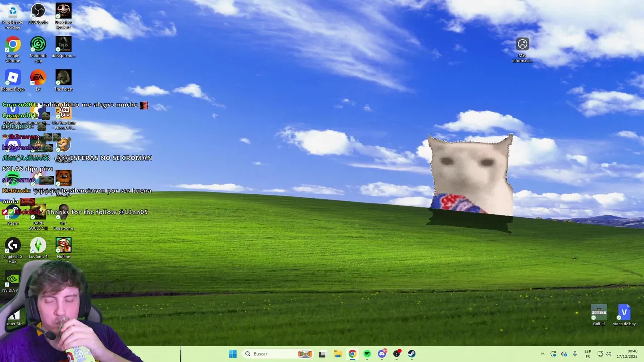Launch the EA app desktop icon
This screenshot has height=362, width=644.
pyautogui.click(x=38, y=81)
